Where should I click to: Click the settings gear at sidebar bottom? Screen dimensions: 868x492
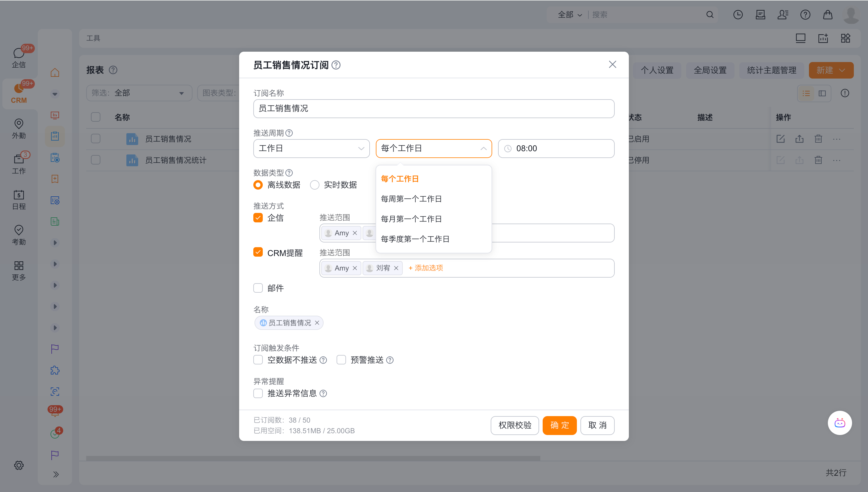click(x=19, y=465)
